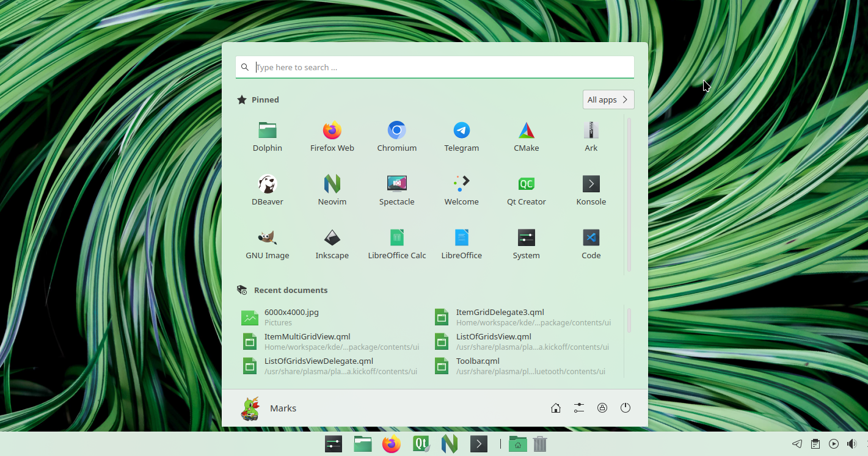868x456 pixels.
Task: Launch LibreOffice Calc
Action: (x=397, y=244)
